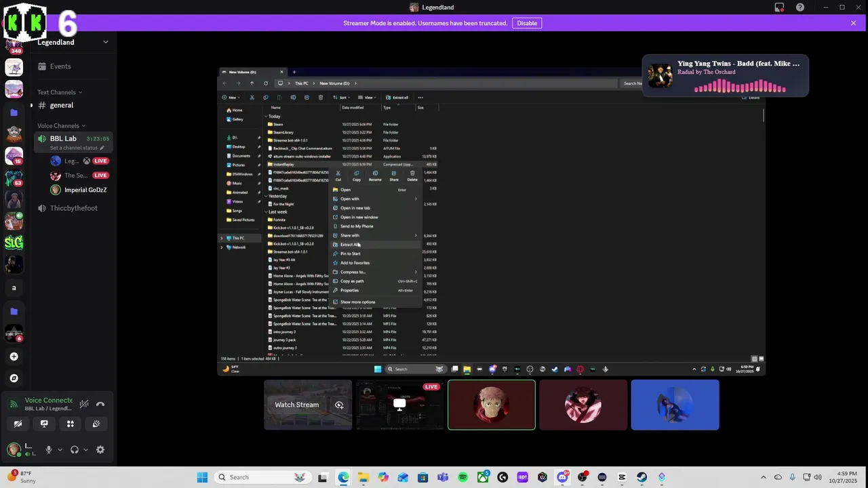Open Steam from the taskbar

point(642,477)
